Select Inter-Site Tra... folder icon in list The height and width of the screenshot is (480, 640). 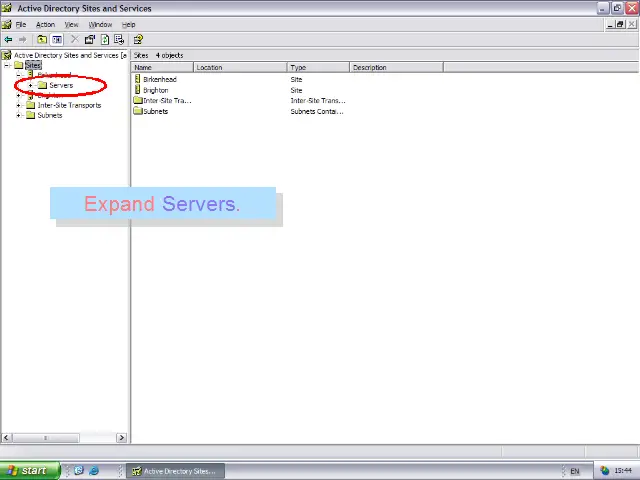tap(138, 100)
